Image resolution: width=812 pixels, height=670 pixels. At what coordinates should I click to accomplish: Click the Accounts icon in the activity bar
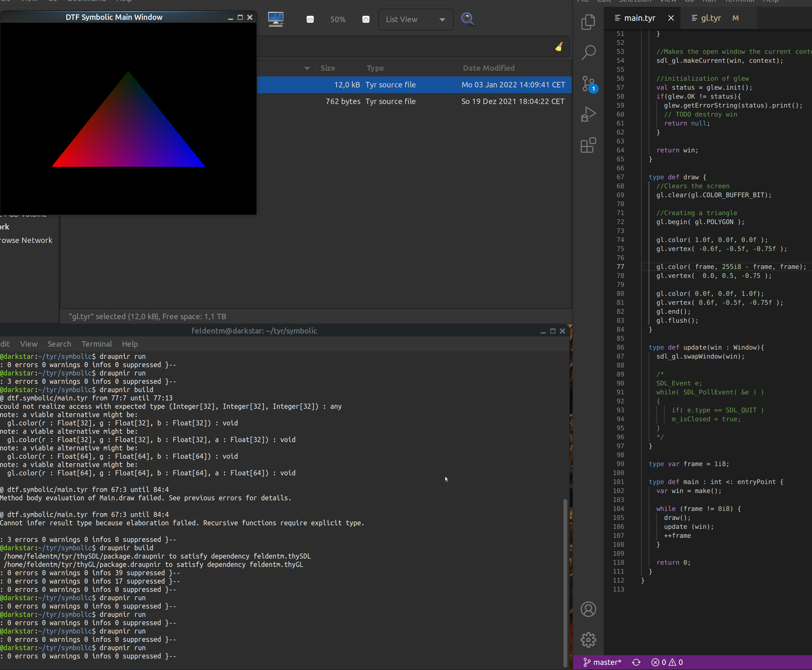tap(588, 609)
